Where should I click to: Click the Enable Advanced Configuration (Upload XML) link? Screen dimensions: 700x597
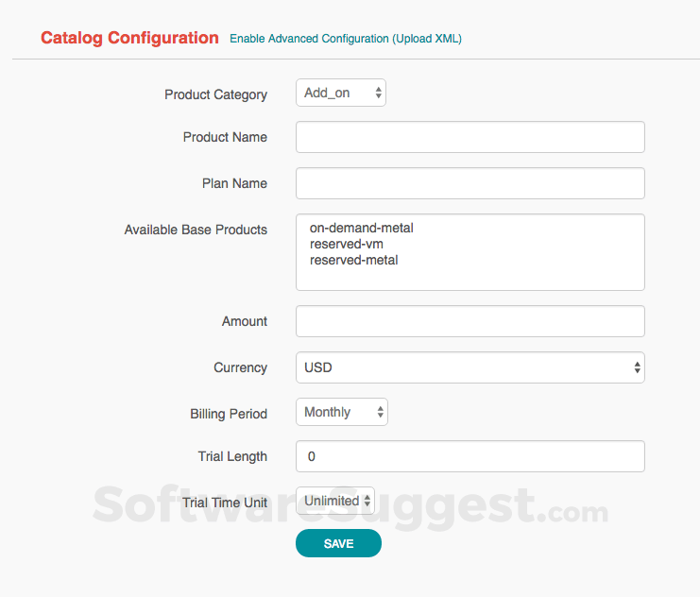coord(345,39)
